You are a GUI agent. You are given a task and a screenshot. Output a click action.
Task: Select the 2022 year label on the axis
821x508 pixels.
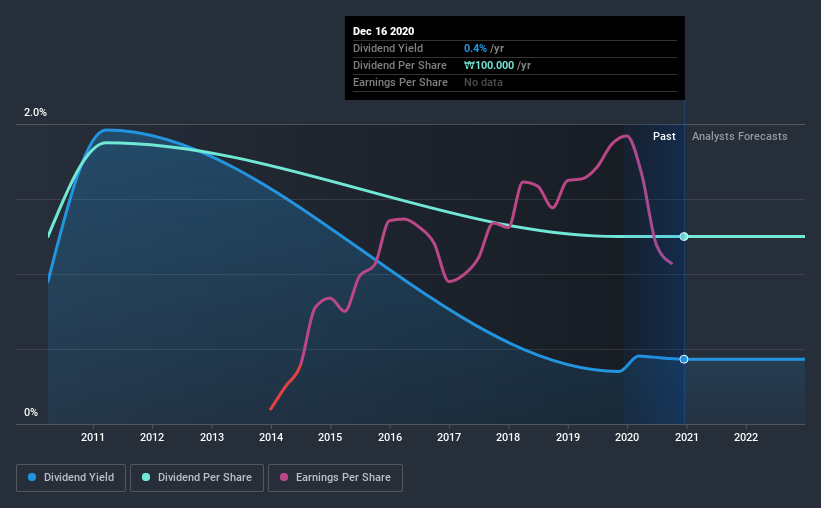[746, 437]
